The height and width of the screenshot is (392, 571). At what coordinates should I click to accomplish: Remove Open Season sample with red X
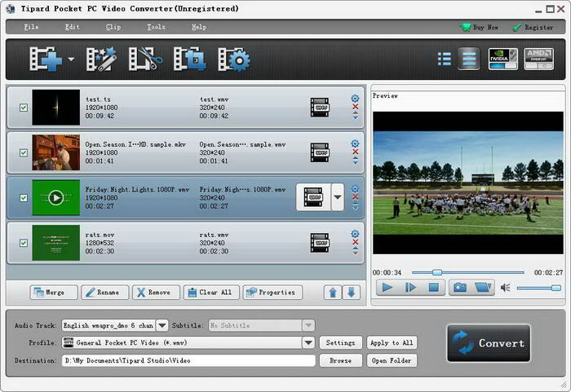[356, 152]
